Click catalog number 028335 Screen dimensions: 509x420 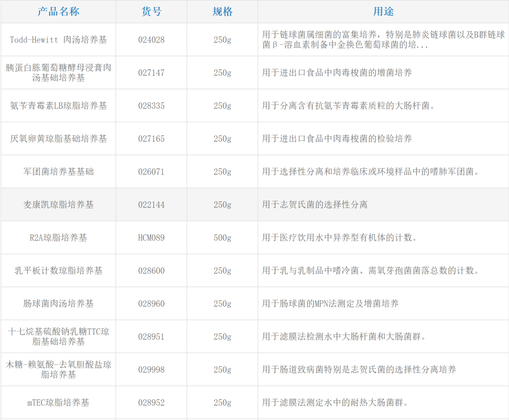(x=152, y=106)
